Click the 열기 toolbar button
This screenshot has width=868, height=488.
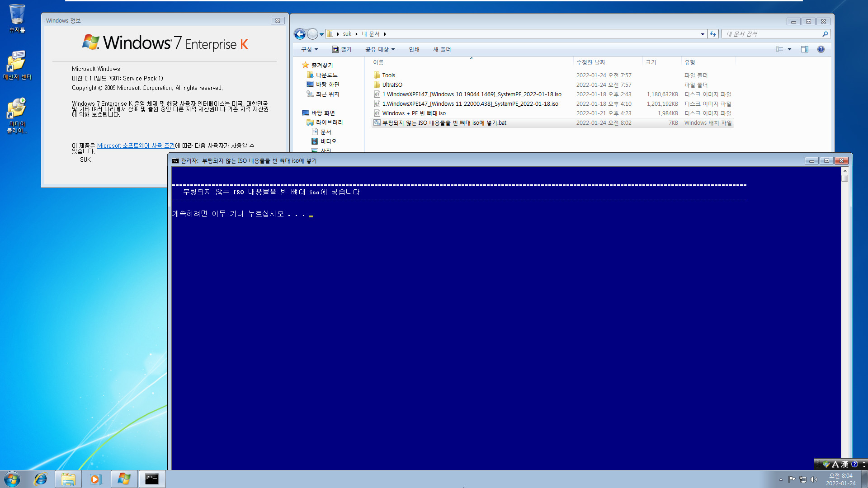[x=342, y=49]
